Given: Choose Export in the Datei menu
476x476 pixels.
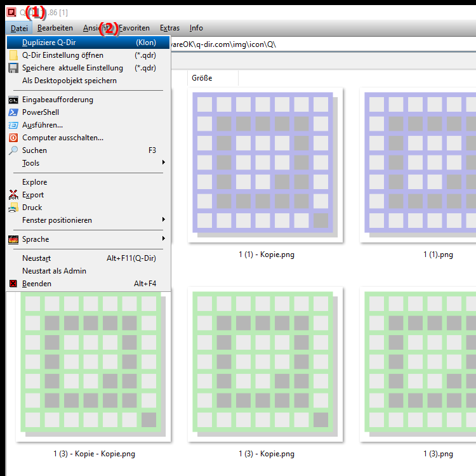Looking at the screenshot, I should [88, 195].
